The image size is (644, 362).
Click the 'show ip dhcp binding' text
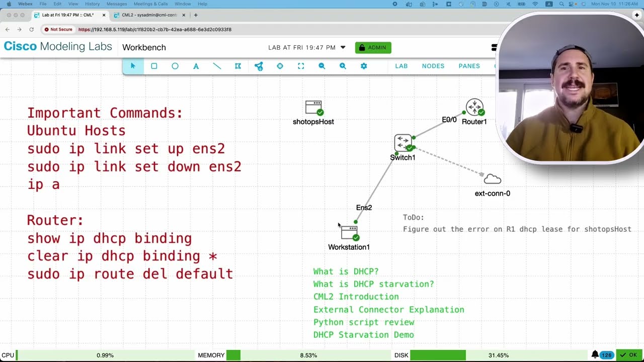tap(109, 238)
